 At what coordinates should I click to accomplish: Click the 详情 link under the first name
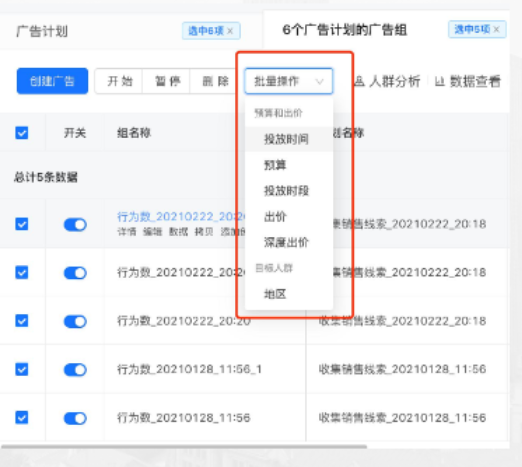tap(127, 231)
